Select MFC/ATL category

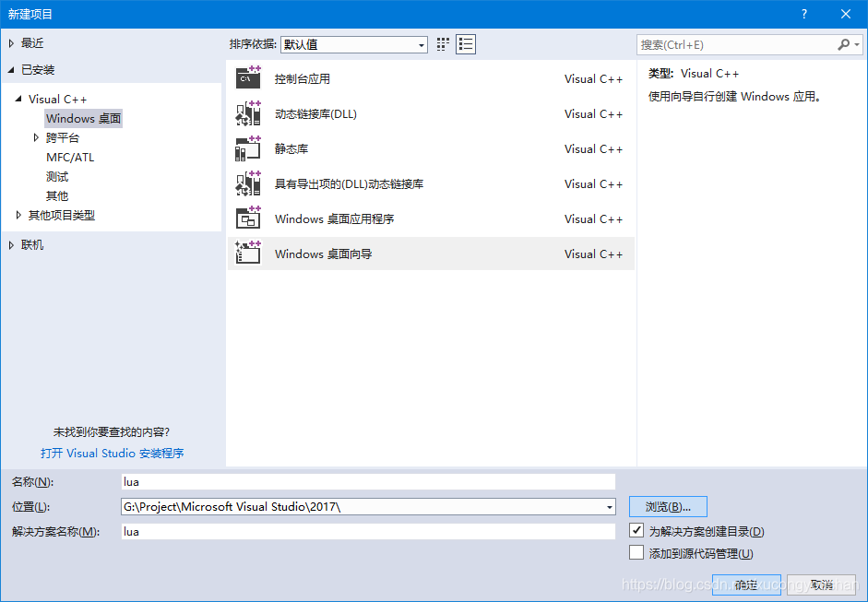70,157
